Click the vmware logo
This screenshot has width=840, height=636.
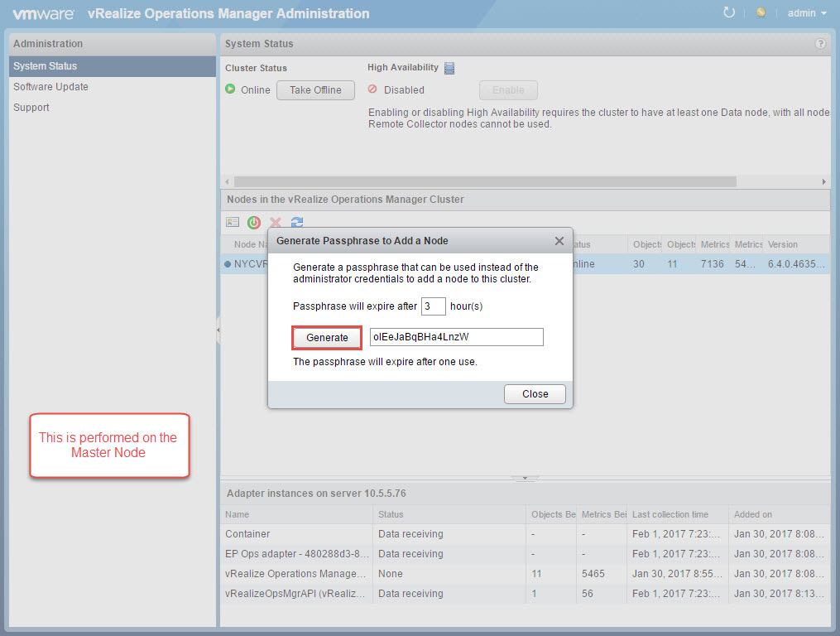pos(43,14)
